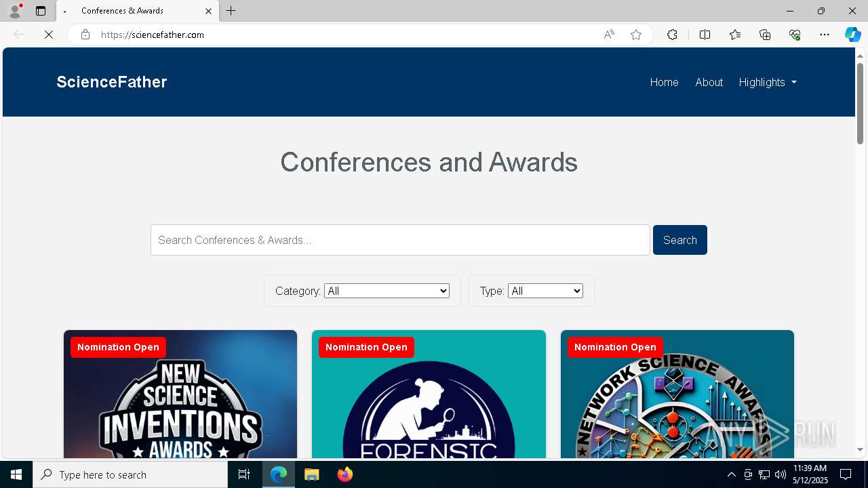Viewport: 868px width, 488px height.
Task: Open the Edge profile icon
Action: pyautogui.click(x=15, y=11)
